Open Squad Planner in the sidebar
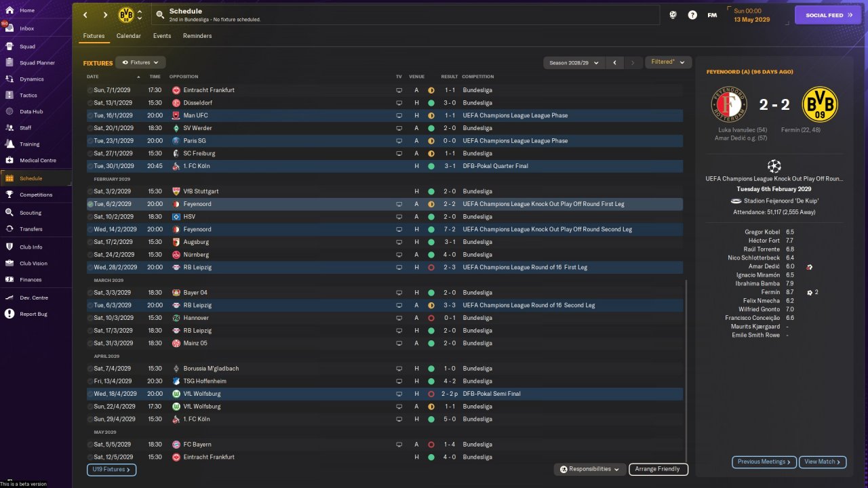The image size is (868, 488). (36, 63)
